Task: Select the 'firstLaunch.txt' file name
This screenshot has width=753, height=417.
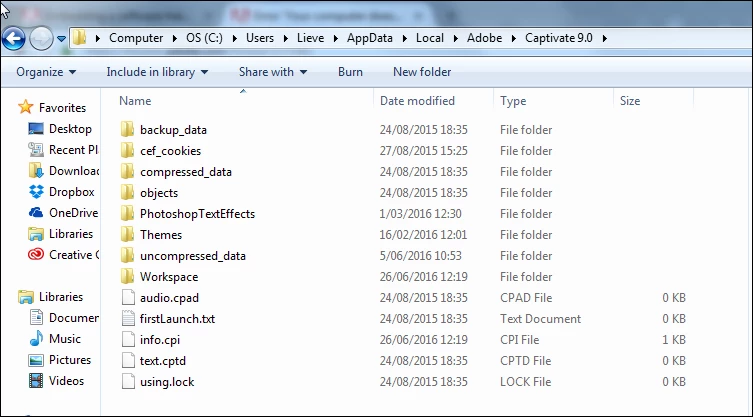Action: [177, 319]
